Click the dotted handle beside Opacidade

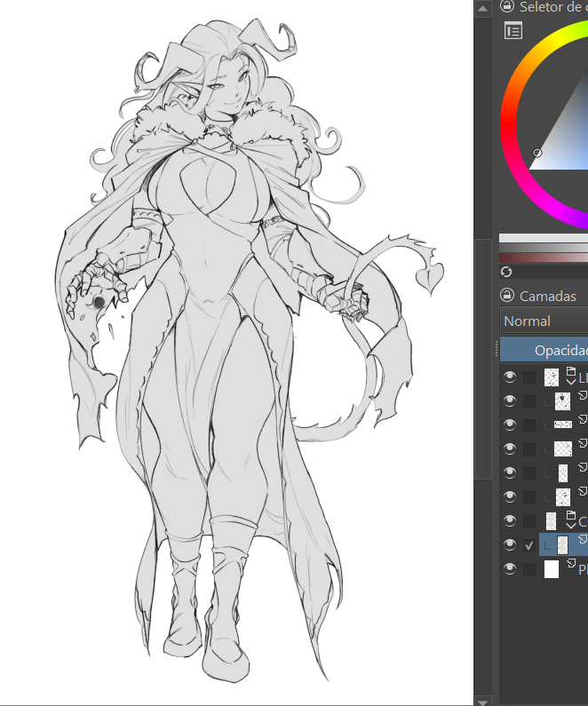click(497, 350)
